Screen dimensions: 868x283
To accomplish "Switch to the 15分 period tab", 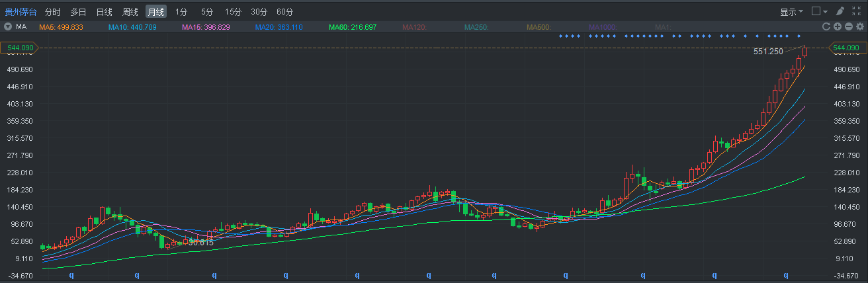I will 233,12.
